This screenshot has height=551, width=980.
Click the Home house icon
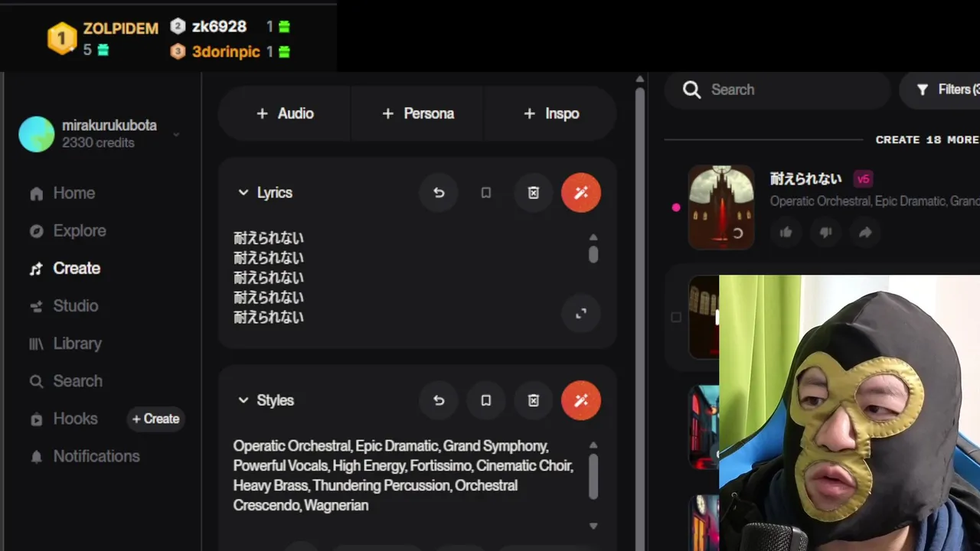click(x=36, y=194)
